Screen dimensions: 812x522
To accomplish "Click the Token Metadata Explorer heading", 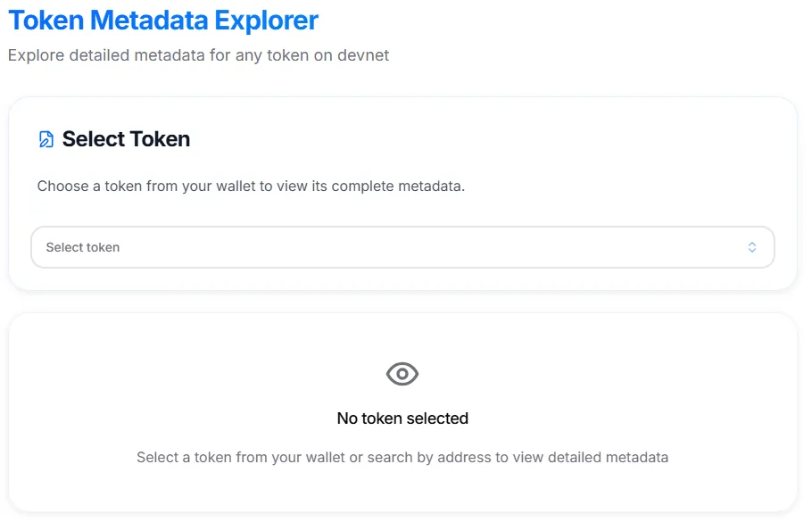I will pyautogui.click(x=163, y=20).
